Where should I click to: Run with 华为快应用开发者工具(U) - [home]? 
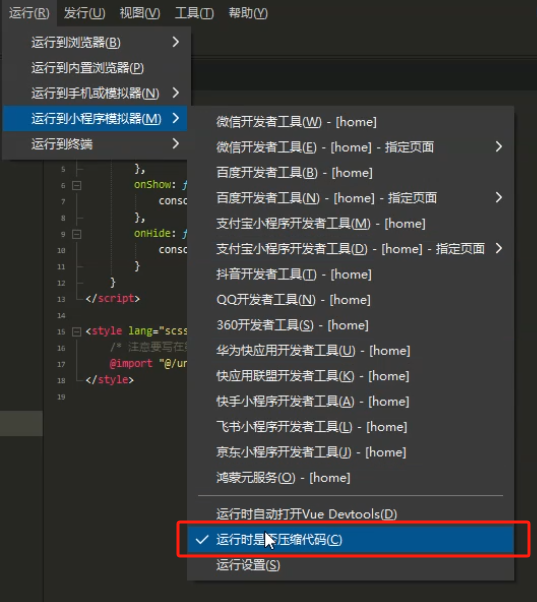pyautogui.click(x=350, y=351)
